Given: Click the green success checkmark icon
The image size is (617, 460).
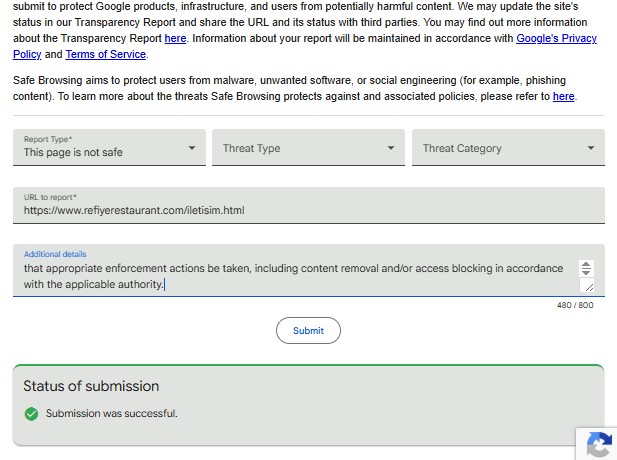Looking at the screenshot, I should click(x=31, y=414).
